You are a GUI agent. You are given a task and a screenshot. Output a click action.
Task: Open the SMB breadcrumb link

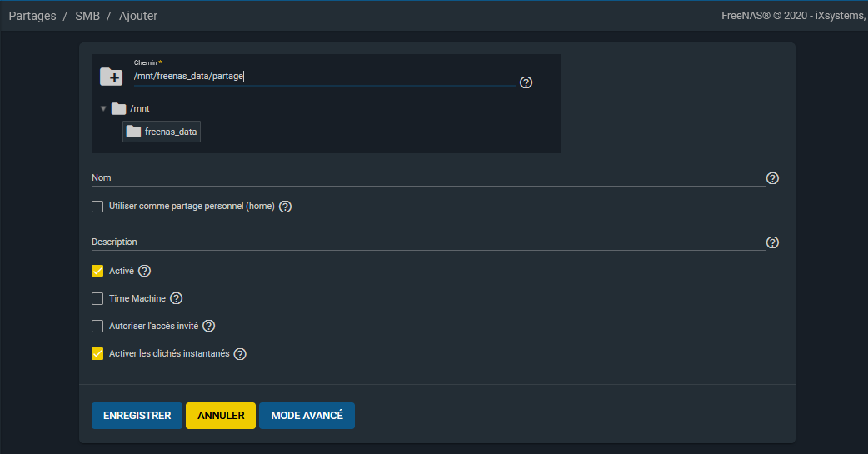87,16
